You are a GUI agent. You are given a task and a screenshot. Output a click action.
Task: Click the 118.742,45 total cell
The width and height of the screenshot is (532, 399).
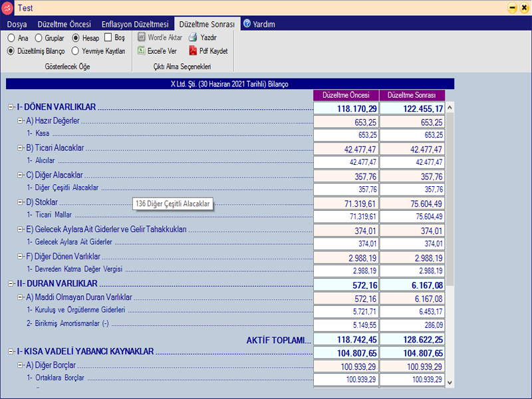346,339
